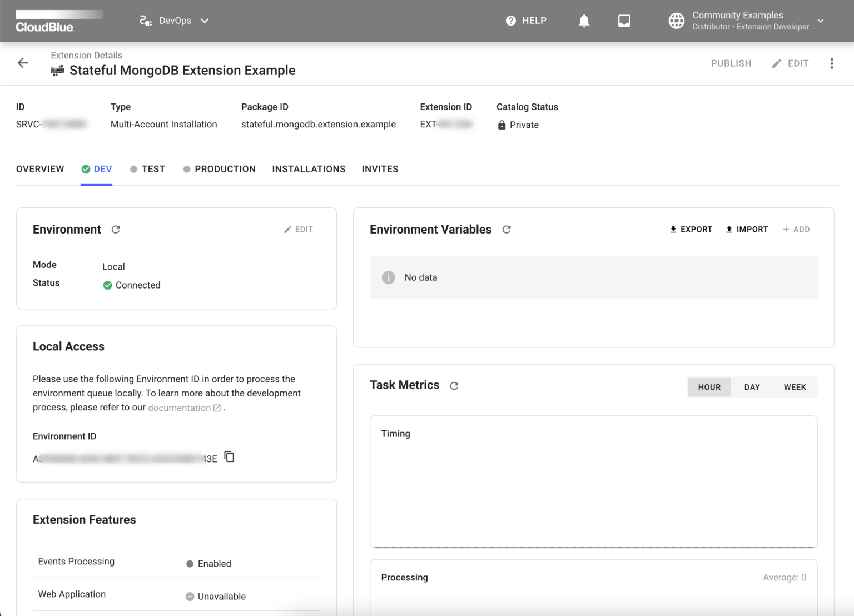Open the Invites tab
Viewport: 854px width, 616px height.
click(380, 169)
